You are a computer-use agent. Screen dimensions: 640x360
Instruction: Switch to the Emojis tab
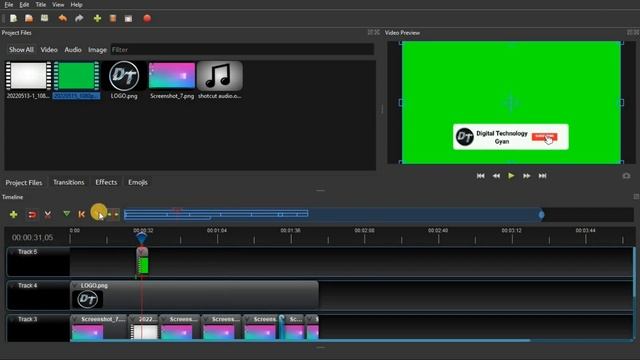coord(138,182)
